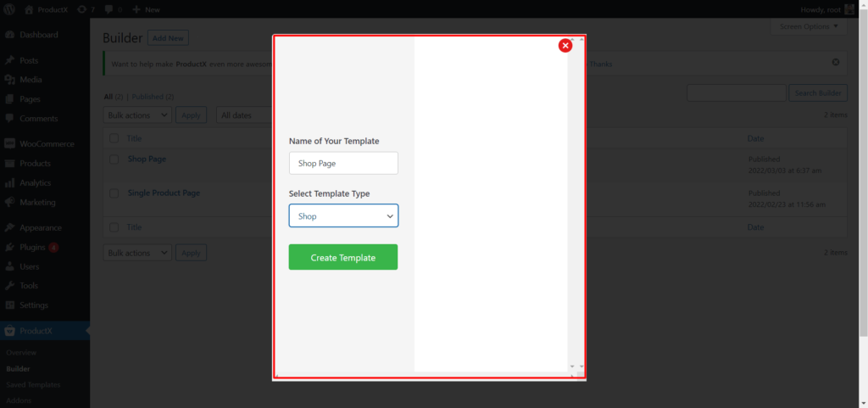
Task: Click the Users person icon
Action: point(9,266)
